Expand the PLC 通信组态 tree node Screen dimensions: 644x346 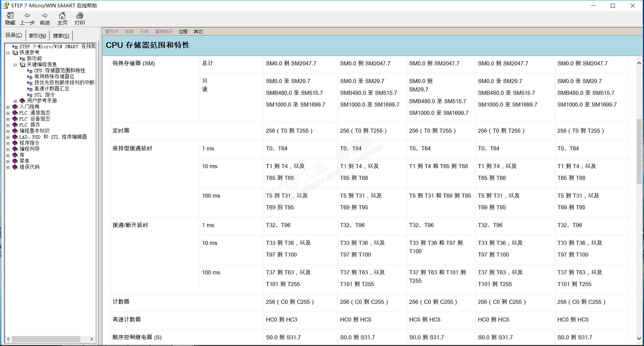pyautogui.click(x=8, y=113)
